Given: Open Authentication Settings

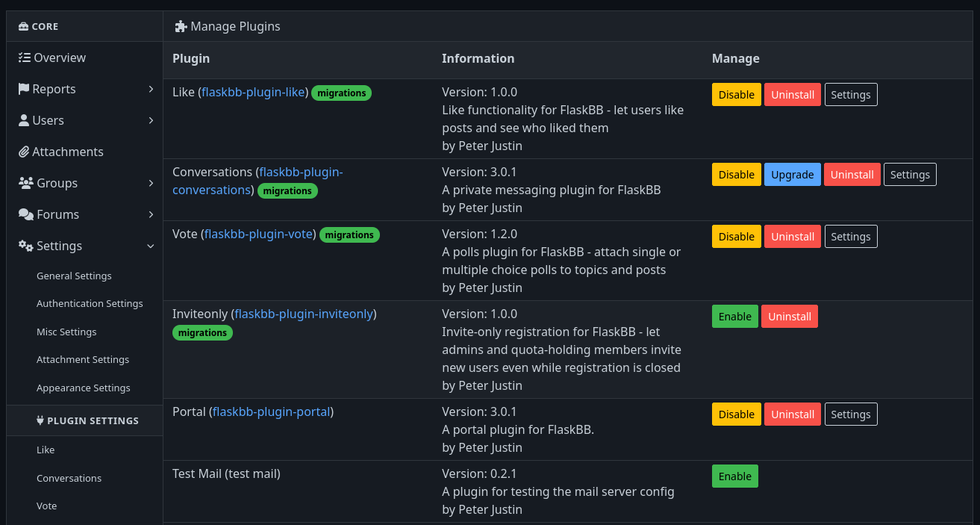Looking at the screenshot, I should click(x=90, y=303).
